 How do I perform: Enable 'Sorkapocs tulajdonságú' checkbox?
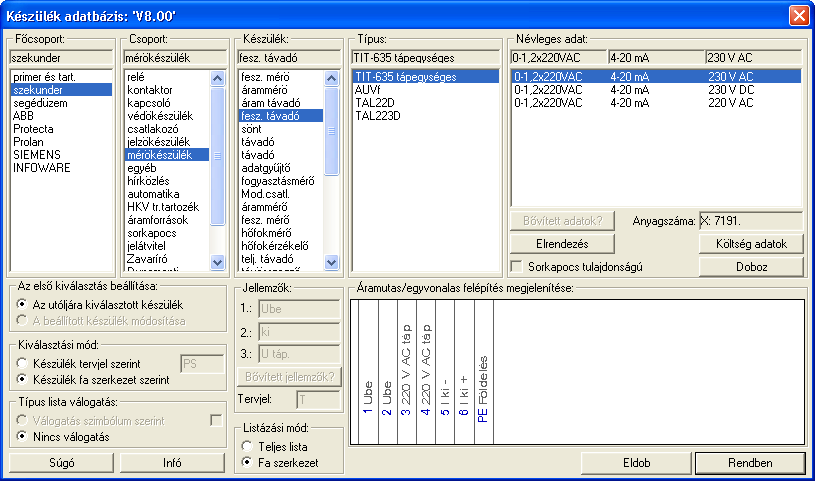(517, 267)
